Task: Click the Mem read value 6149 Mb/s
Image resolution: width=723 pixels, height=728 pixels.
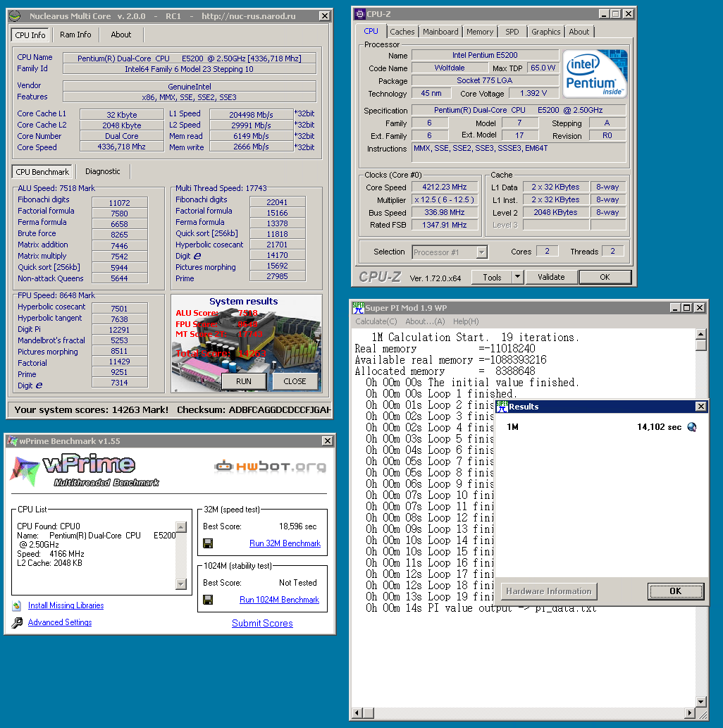Action: tap(251, 136)
